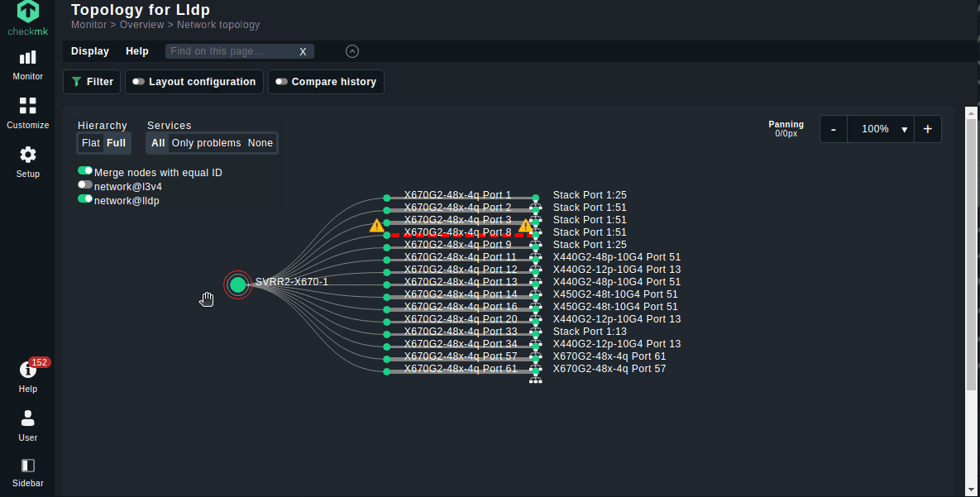
Task: Select X670G2-48x-4q Port 2 label
Action: [457, 208]
